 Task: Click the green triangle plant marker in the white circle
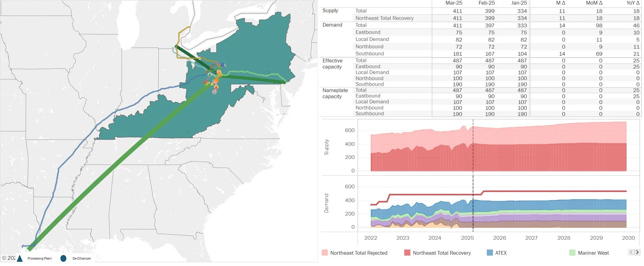[x=210, y=74]
